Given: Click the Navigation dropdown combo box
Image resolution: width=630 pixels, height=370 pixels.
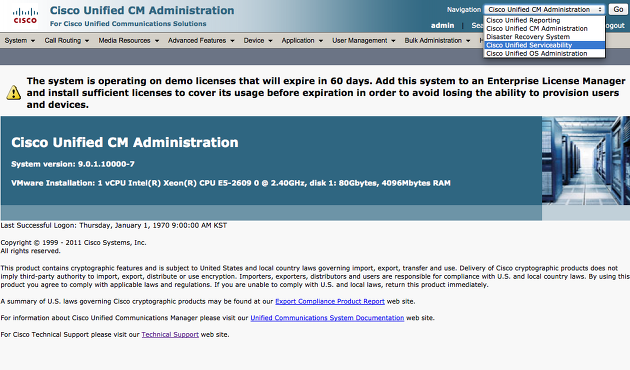Looking at the screenshot, I should pos(544,10).
